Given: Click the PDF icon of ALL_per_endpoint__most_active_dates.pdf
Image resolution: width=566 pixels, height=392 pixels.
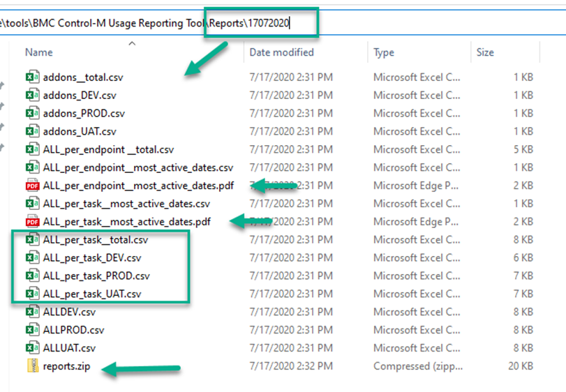Looking at the screenshot, I should tap(33, 186).
